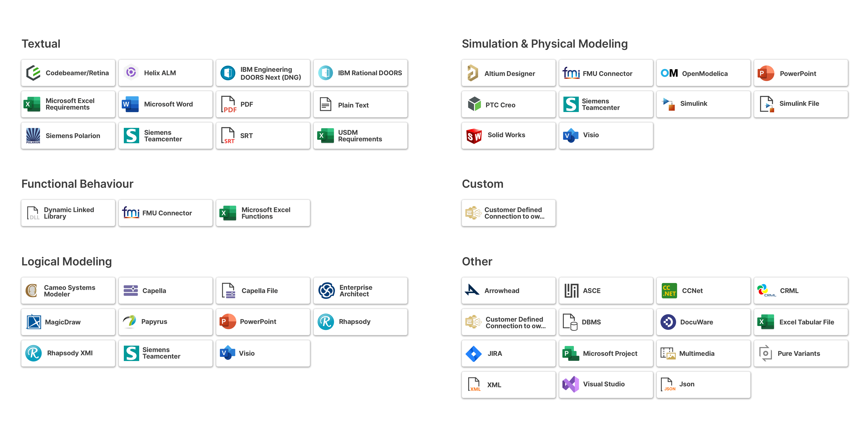Click the IBM Engineering DOORS Next icon
Viewport: 868px width, 444px height.
point(228,73)
